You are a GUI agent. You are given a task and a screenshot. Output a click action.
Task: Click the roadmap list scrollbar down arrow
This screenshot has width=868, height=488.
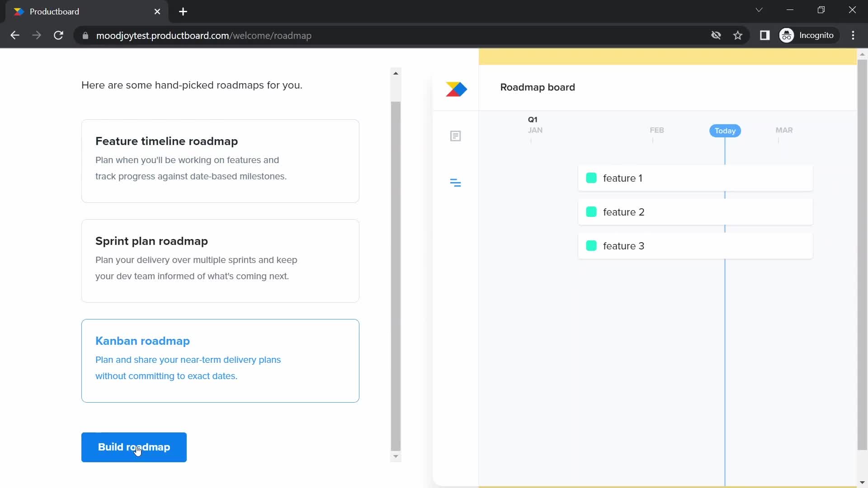click(396, 456)
